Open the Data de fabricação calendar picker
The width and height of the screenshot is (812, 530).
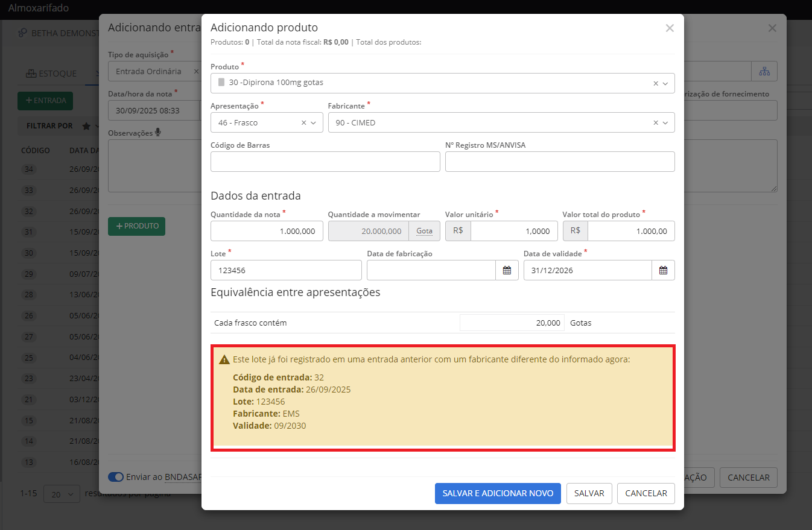(x=507, y=271)
